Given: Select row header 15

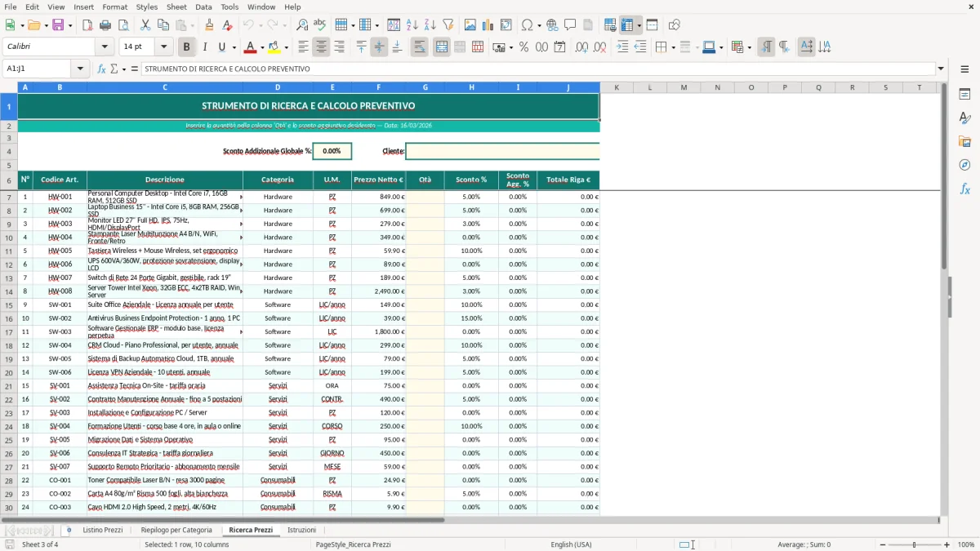Looking at the screenshot, I should 9,305.
